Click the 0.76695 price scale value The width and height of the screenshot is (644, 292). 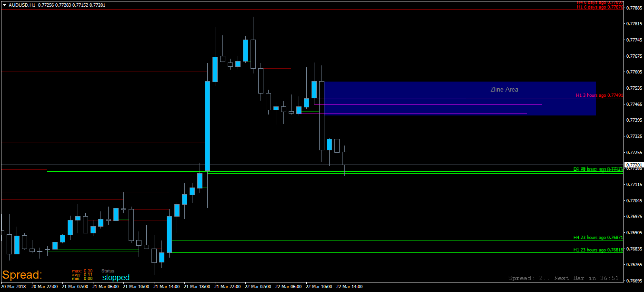coord(634,281)
